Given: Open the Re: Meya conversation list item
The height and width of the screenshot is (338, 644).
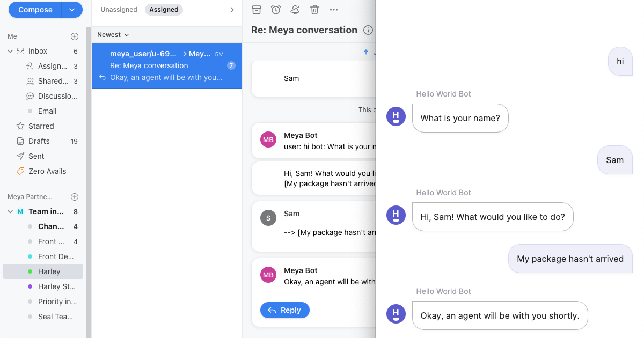Looking at the screenshot, I should click(166, 65).
